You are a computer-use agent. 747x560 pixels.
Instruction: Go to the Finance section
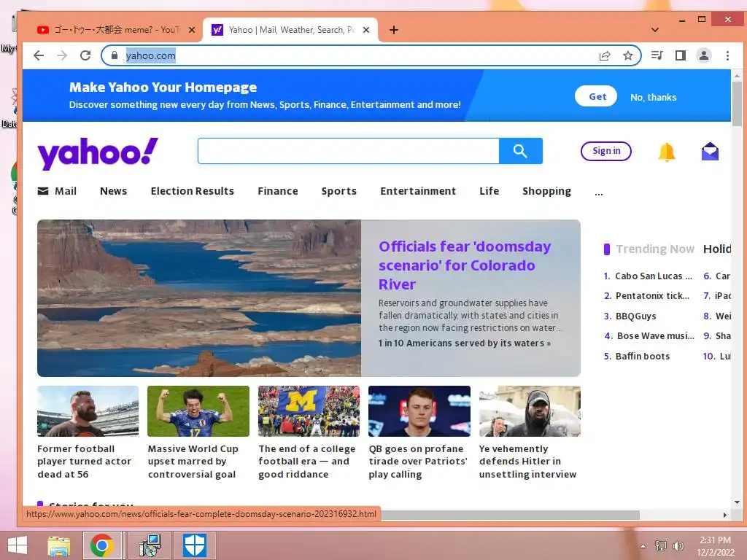(278, 191)
